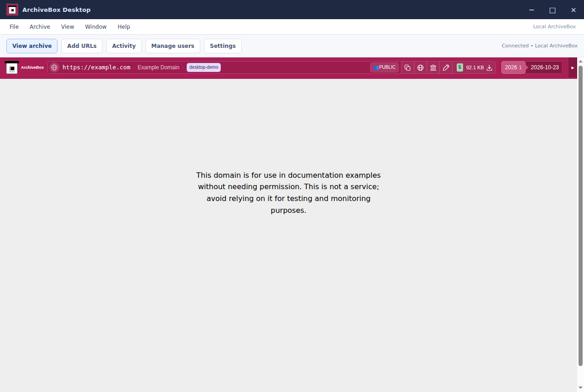Click the vertical scrollbar thumb
This screenshot has width=584, height=392.
coord(581,215)
